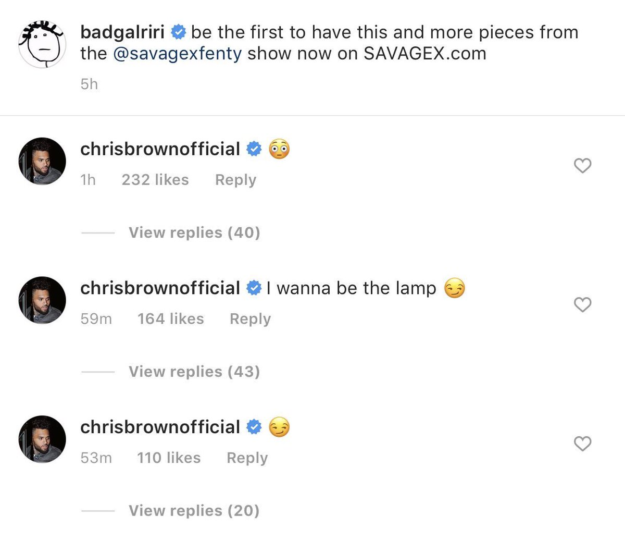The width and height of the screenshot is (625, 540).
Task: Open the badgalriri username link
Action: coord(124,32)
